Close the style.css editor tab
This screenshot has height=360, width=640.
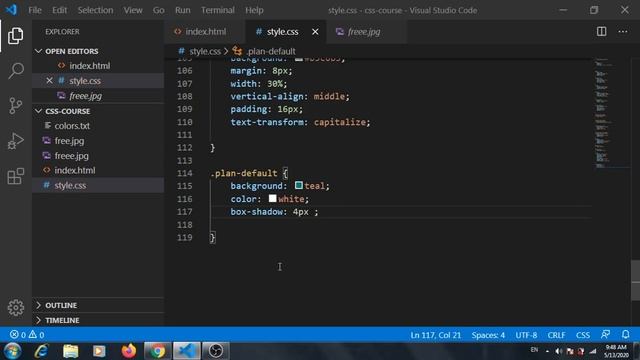coord(315,31)
